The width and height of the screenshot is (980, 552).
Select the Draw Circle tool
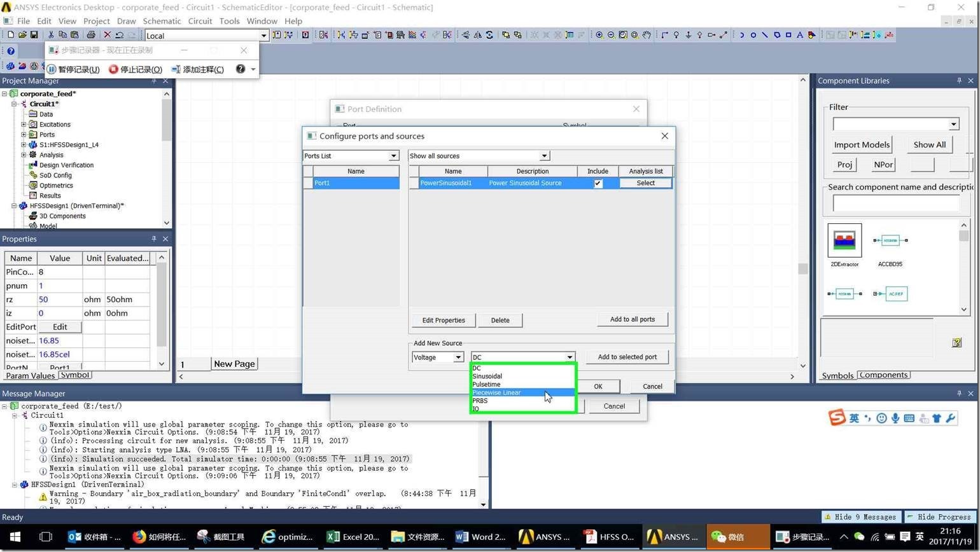(753, 35)
